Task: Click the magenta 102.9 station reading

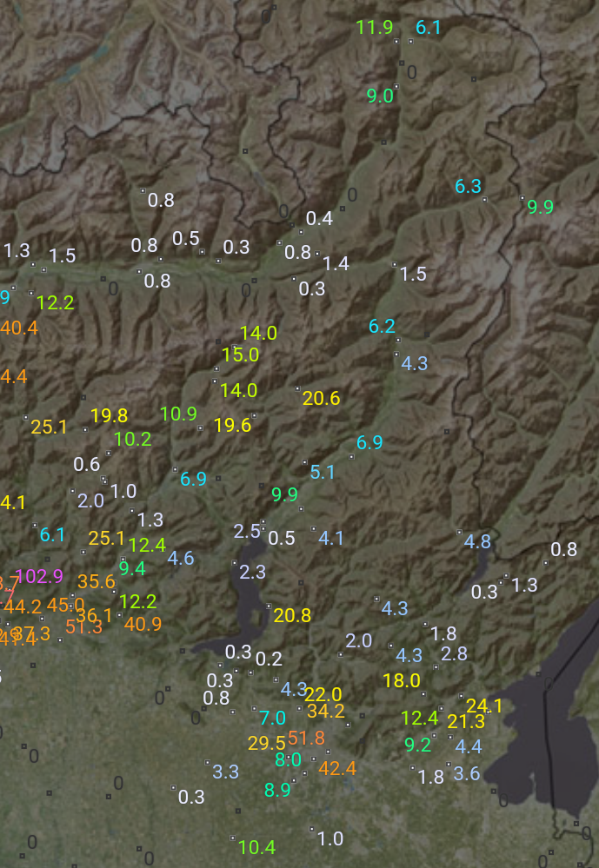Action: point(40,576)
